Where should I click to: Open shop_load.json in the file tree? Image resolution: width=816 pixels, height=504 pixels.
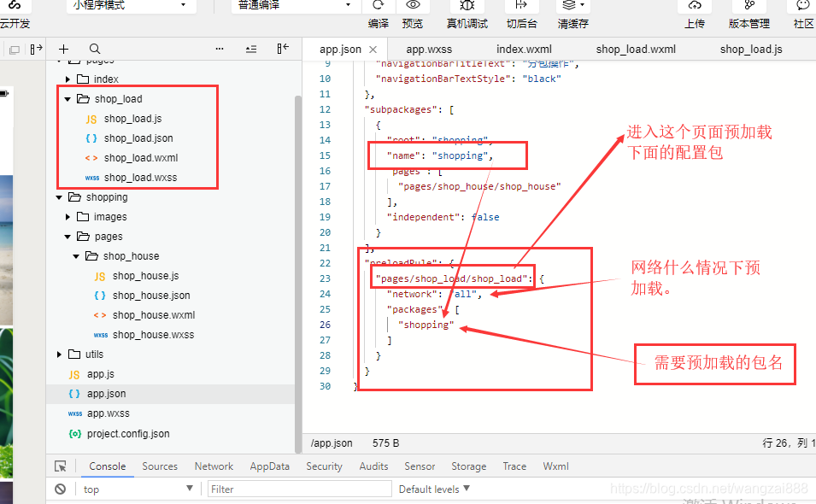click(138, 138)
